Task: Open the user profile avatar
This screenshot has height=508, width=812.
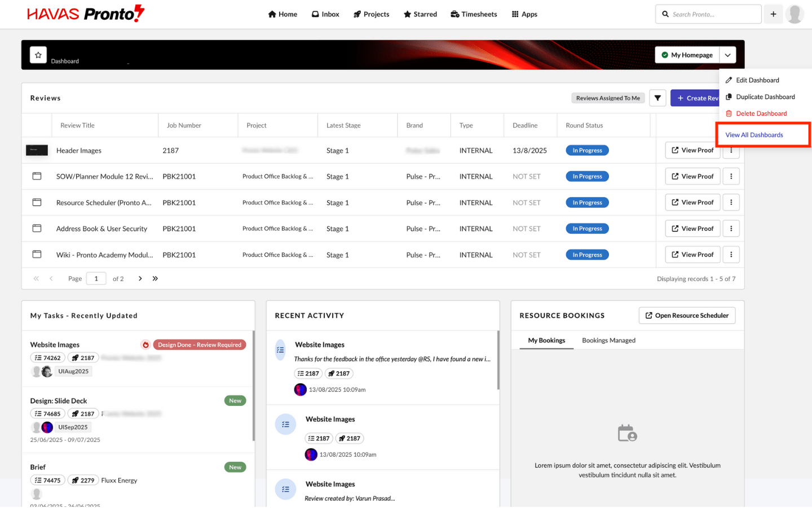Action: (x=795, y=14)
